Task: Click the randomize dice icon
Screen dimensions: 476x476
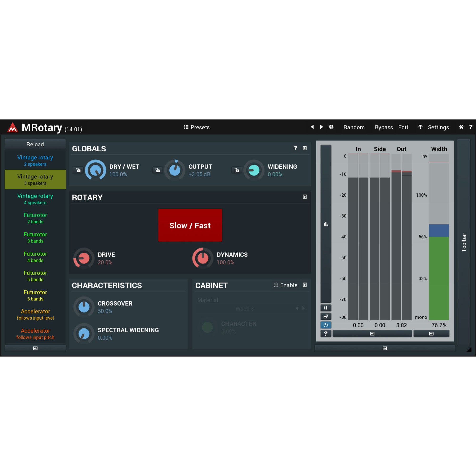Action: 331,127
